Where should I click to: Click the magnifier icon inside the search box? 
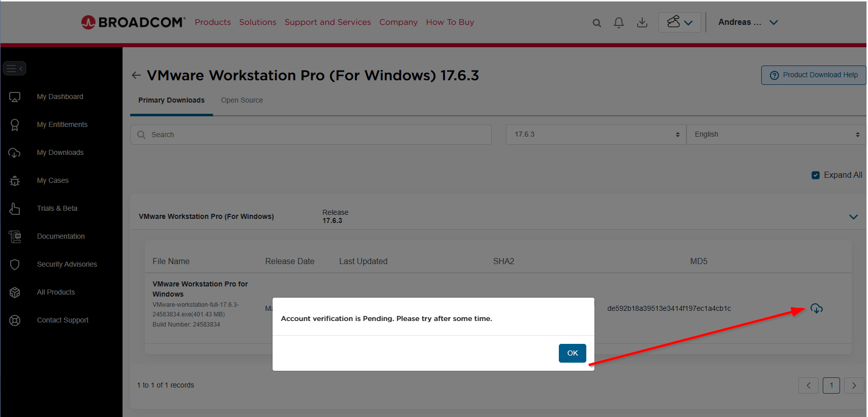[x=141, y=135]
